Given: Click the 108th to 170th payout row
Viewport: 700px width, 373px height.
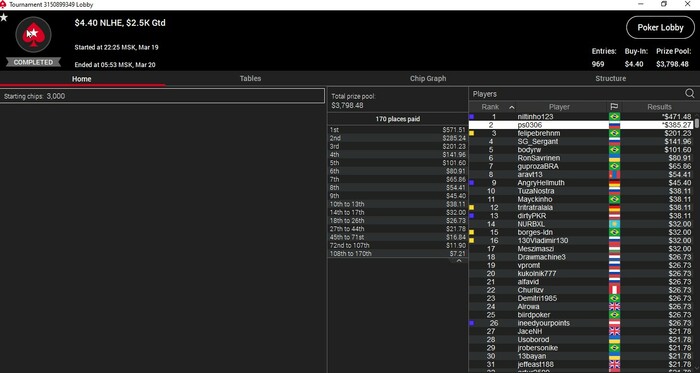Looking at the screenshot, I should point(397,254).
